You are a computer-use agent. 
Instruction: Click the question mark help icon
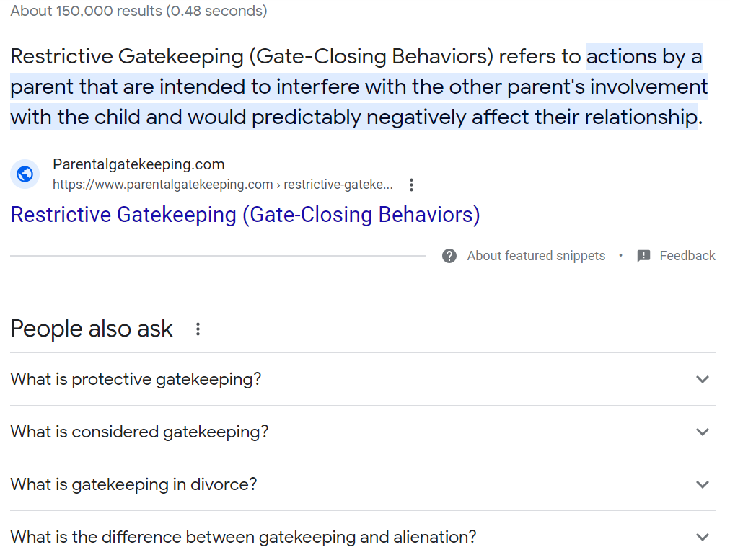[449, 256]
